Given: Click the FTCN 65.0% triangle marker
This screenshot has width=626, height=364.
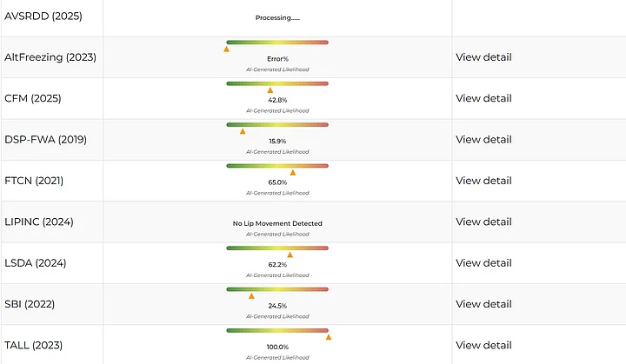Looking at the screenshot, I should 293,172.
